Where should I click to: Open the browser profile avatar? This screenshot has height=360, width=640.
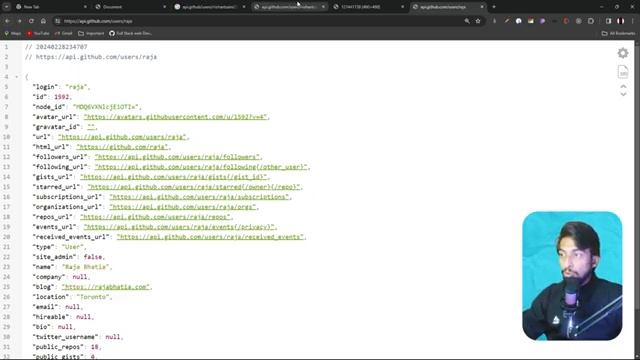click(x=620, y=21)
